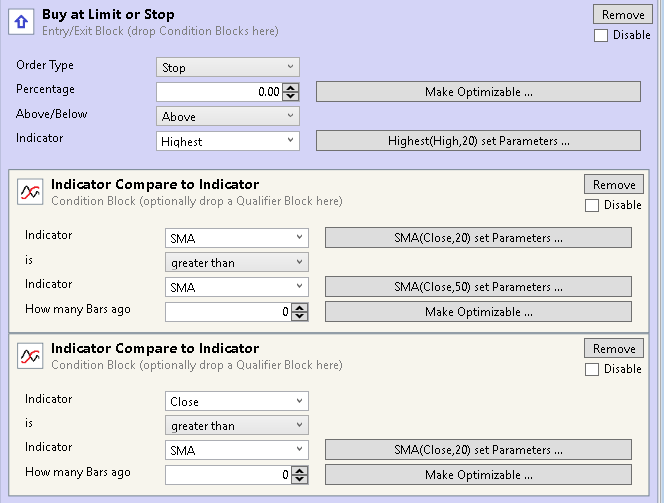Image resolution: width=664 pixels, height=503 pixels.
Task: Click the first Indicator Compare condition icon
Action: point(30,192)
